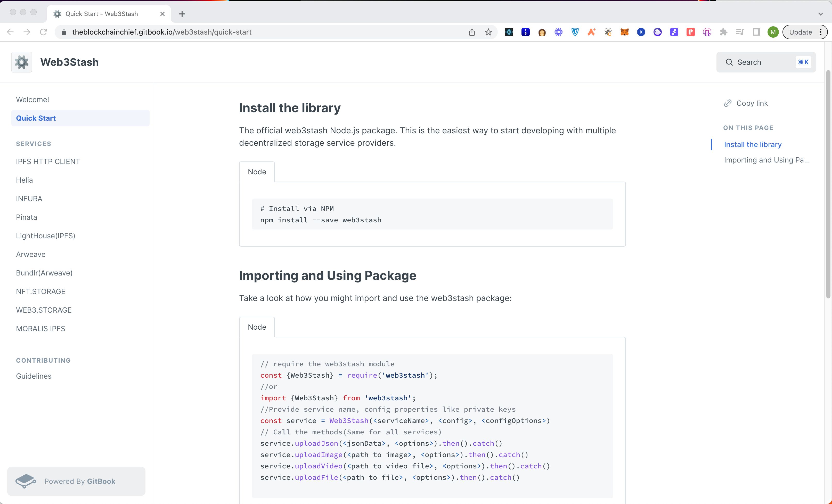Open the Welcome! page
This screenshot has width=832, height=504.
32,100
